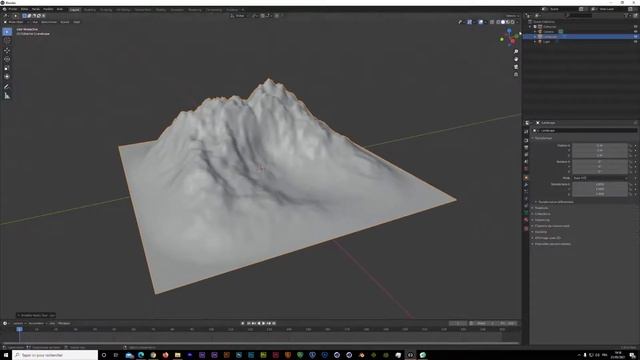This screenshot has height=360, width=640.
Task: Click the viewport pan hand icon
Action: (x=516, y=59)
